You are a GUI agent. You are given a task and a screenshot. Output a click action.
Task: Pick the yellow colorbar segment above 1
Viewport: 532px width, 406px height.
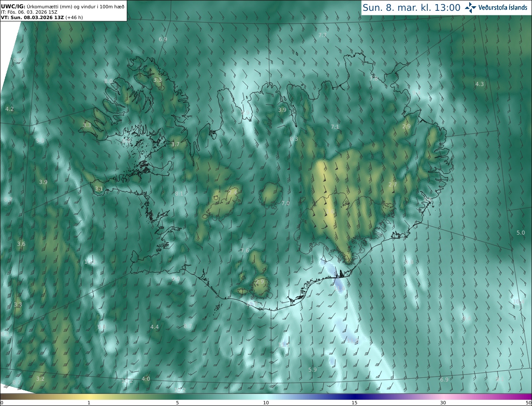(89, 396)
